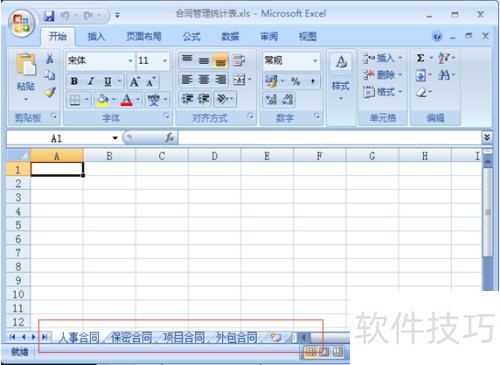Click the Format Painter brush icon

click(50, 92)
